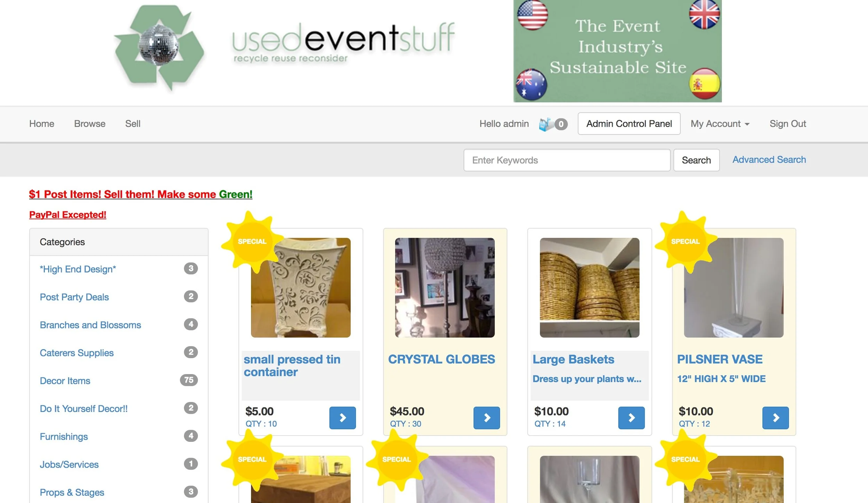
Task: Click the recycle disco ball logo
Action: click(159, 48)
